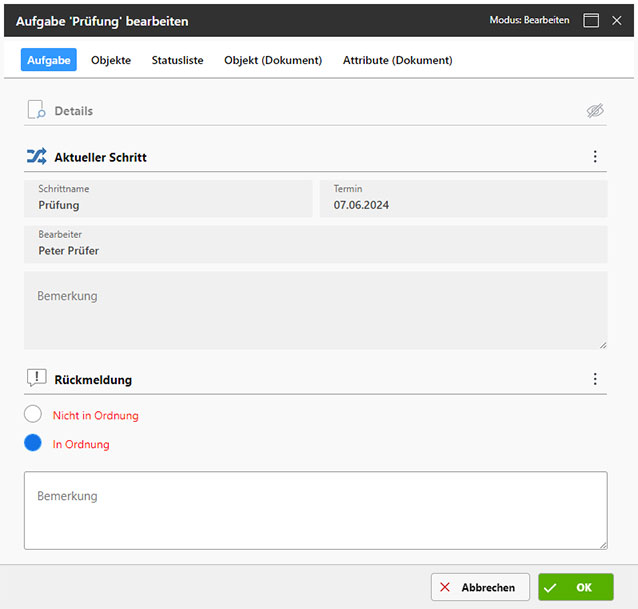Click the Rückmeldung speech bubble icon

(x=36, y=379)
